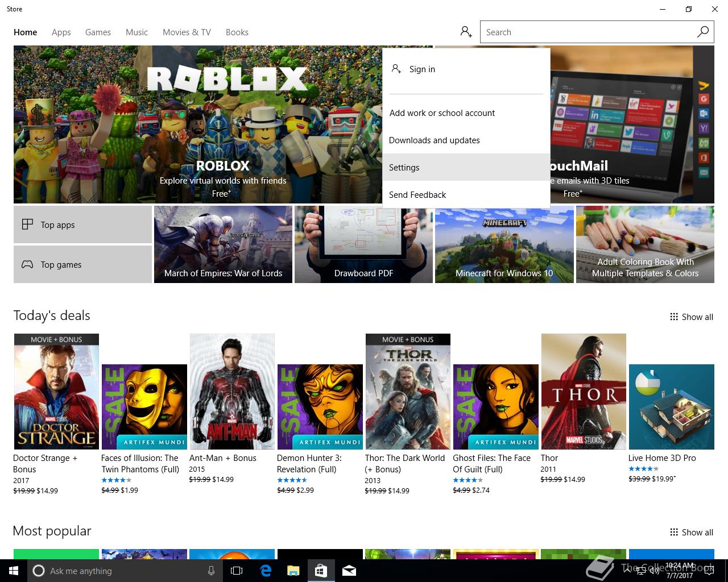Open Settings from the account menu
Image resolution: width=728 pixels, height=582 pixels.
(466, 167)
